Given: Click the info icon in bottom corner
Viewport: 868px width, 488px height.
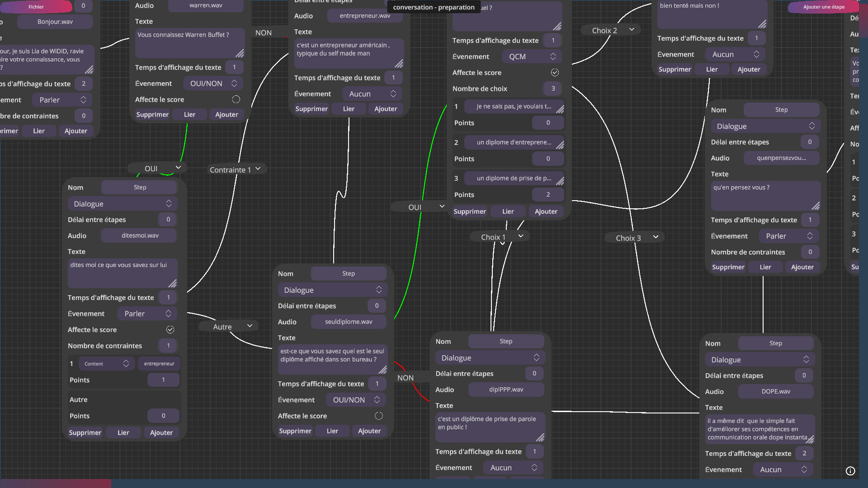Looking at the screenshot, I should pyautogui.click(x=850, y=471).
